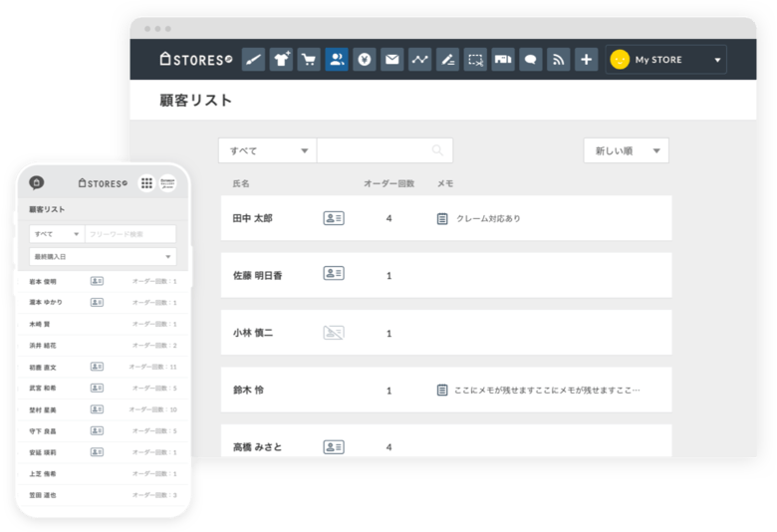Open the line graph analytics icon
Screen dimensions: 777x532
pos(419,60)
